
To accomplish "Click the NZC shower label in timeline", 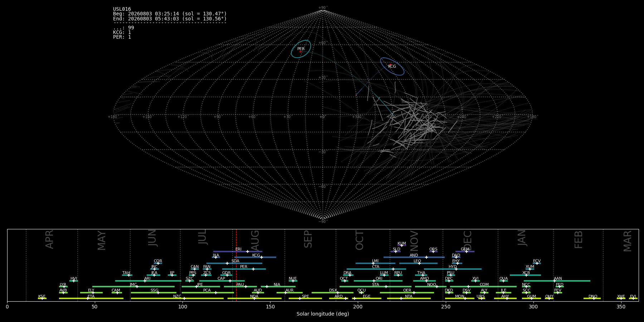I will coord(177,297).
